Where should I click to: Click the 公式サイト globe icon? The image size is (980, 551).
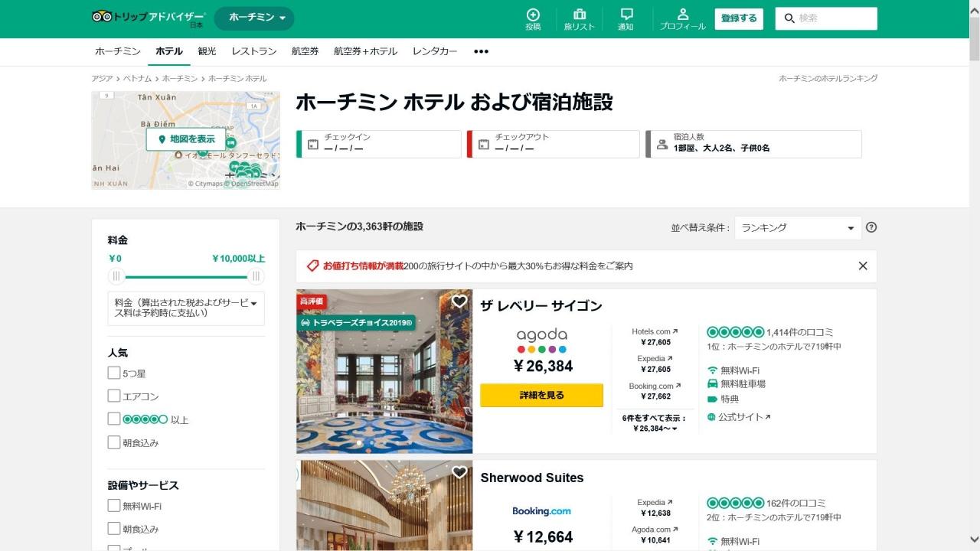tap(711, 417)
